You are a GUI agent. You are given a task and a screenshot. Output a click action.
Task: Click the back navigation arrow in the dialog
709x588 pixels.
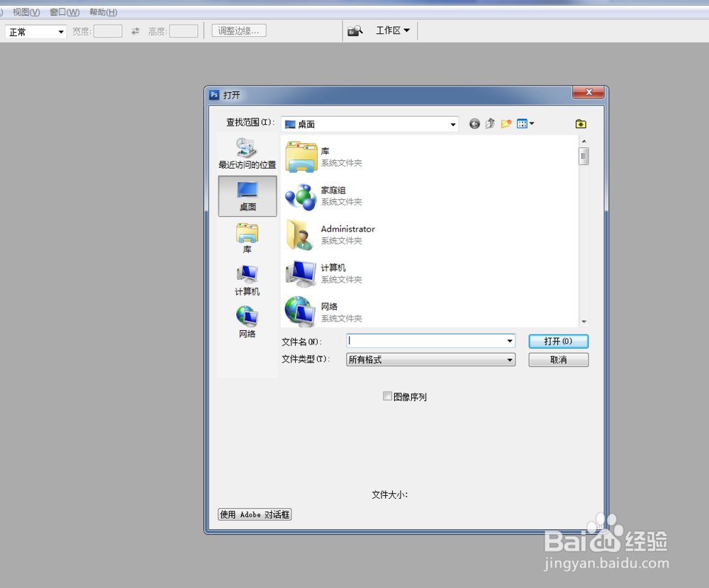474,123
